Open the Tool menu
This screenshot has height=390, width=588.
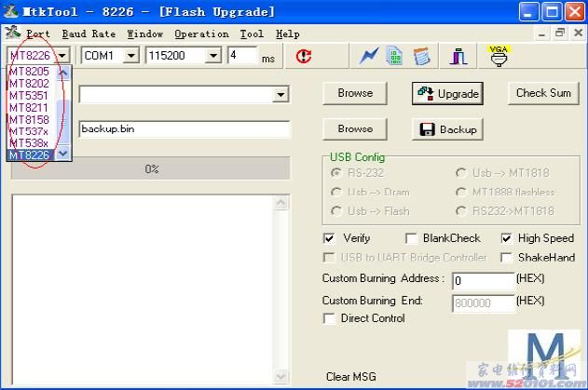pos(252,34)
